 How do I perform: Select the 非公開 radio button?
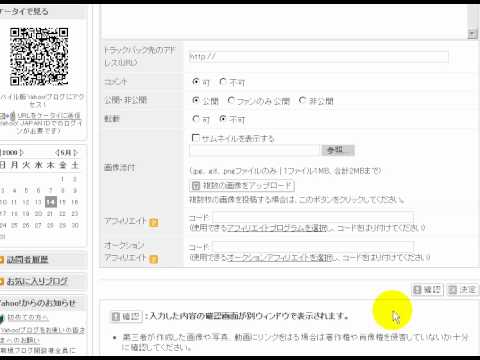(302, 100)
